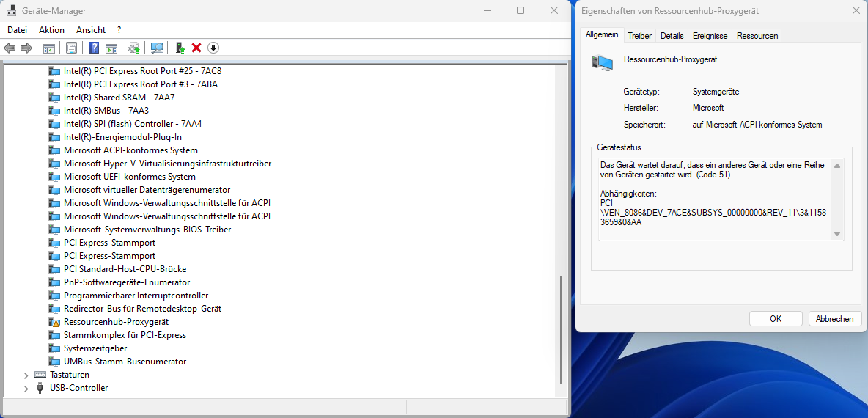This screenshot has width=868, height=418.
Task: Click the warning icon beside Ressourcenhub-Proxygerät
Action: point(54,322)
